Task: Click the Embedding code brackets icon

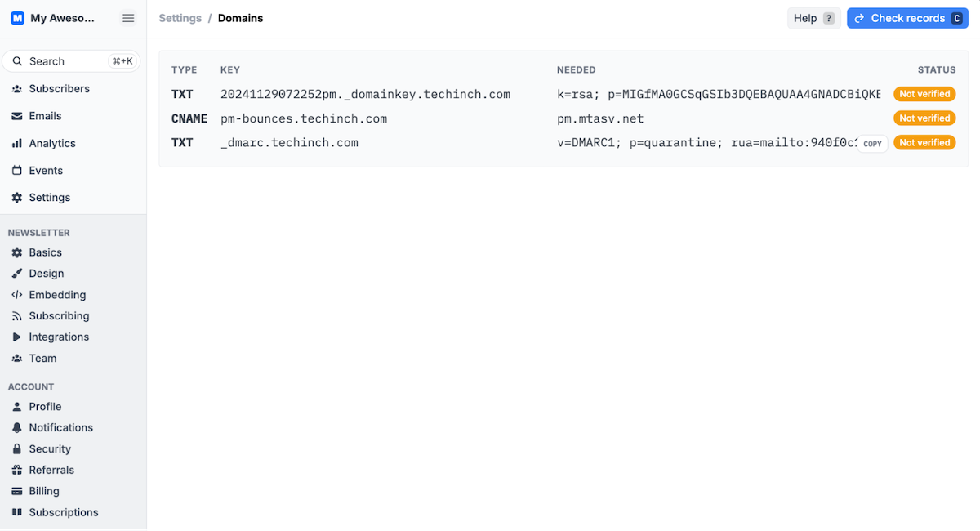Action: tap(17, 295)
